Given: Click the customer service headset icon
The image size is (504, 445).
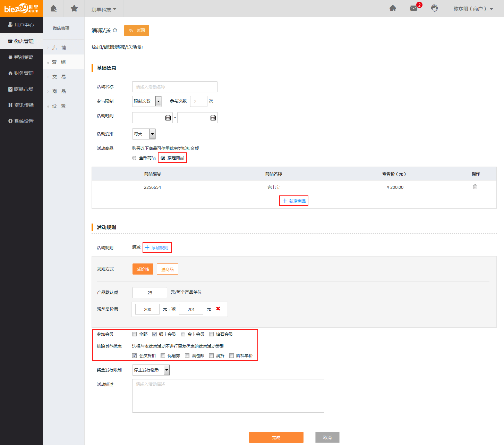Looking at the screenshot, I should pos(434,8).
